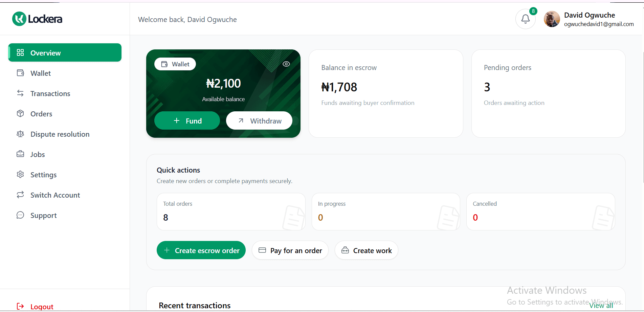The width and height of the screenshot is (644, 312).
Task: Click the Transactions arrows icon
Action: point(20,93)
